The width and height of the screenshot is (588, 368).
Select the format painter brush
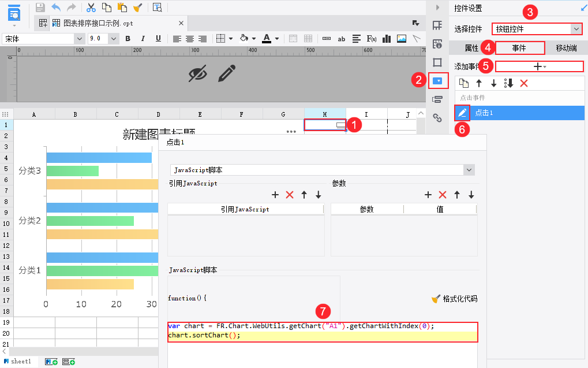pos(138,7)
